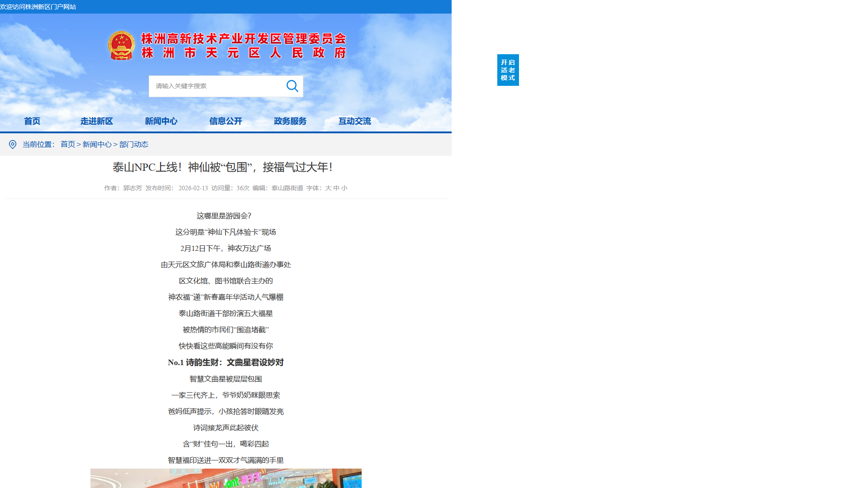Screen dimensions: 868x488
Task: Click the article photo at bottom
Action: click(x=226, y=478)
